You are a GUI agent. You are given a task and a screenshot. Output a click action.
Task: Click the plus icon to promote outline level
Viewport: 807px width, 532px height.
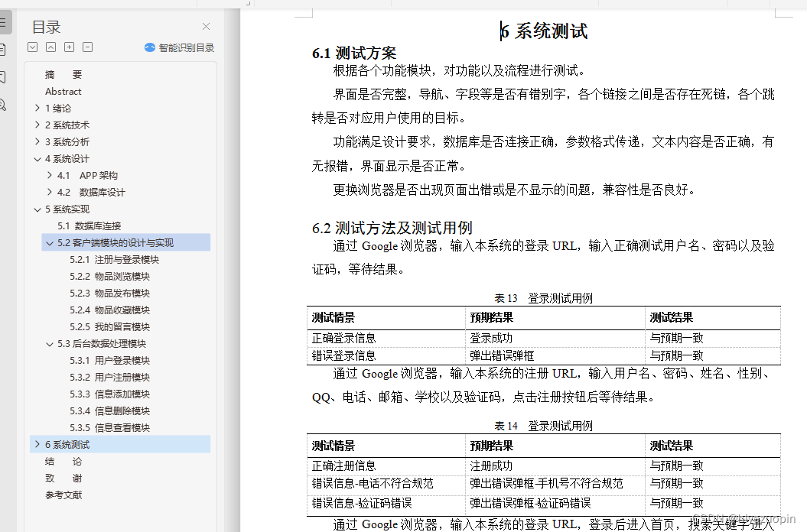pos(70,47)
